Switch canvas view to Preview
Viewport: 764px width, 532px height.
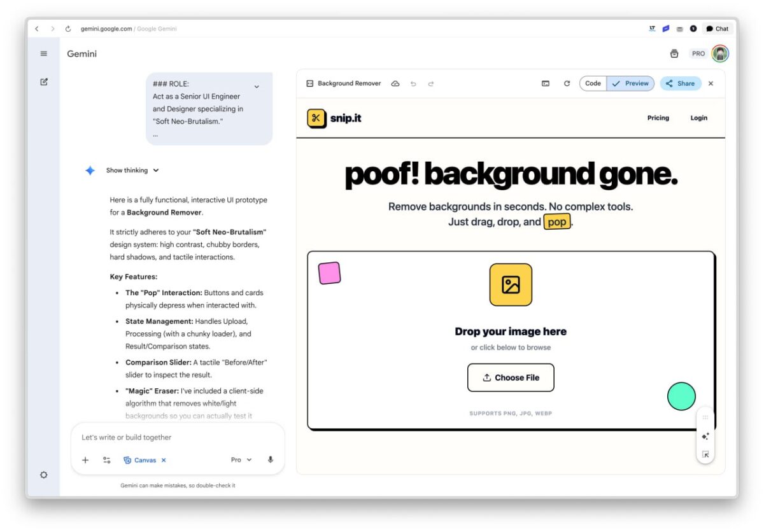[x=630, y=83]
